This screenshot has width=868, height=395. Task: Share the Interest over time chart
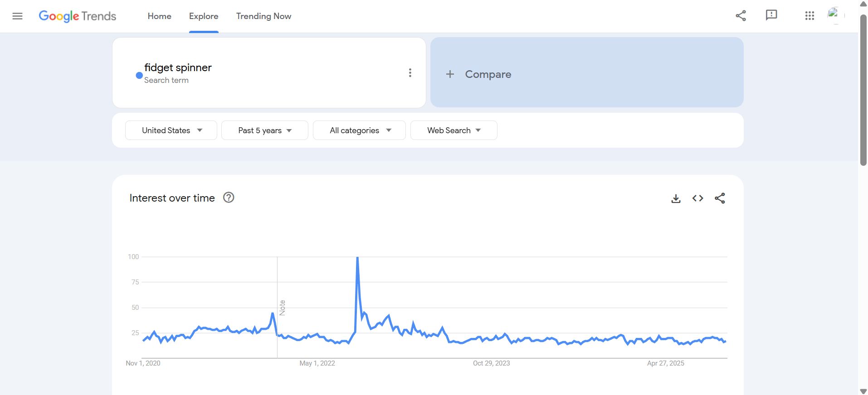pyautogui.click(x=720, y=198)
